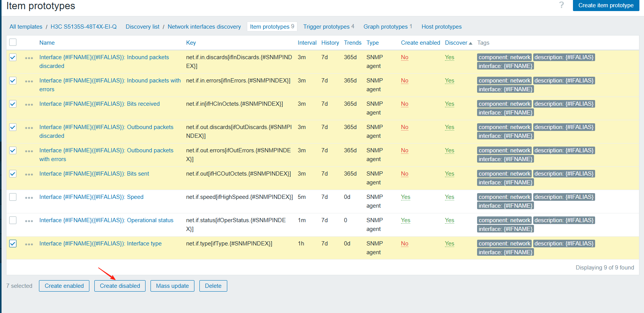Screen dimensions: 644x313
Task: Open the three-dot menu for Bits sent
Action: click(29, 174)
